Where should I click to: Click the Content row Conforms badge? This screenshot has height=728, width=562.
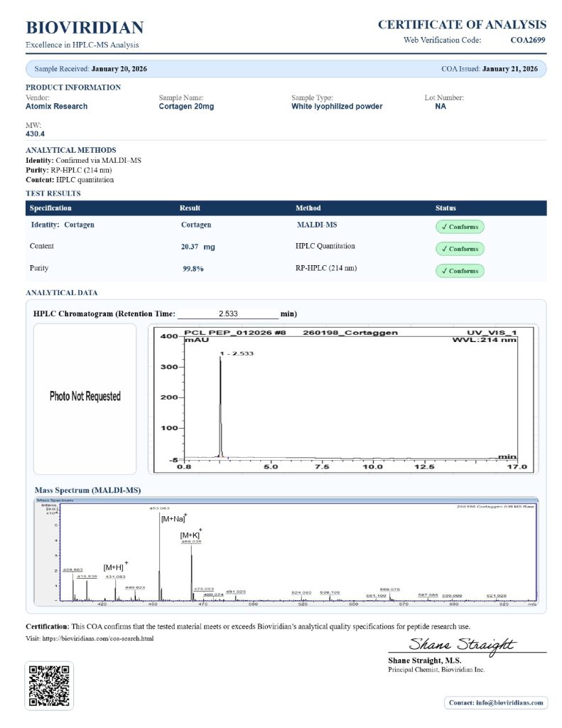460,249
